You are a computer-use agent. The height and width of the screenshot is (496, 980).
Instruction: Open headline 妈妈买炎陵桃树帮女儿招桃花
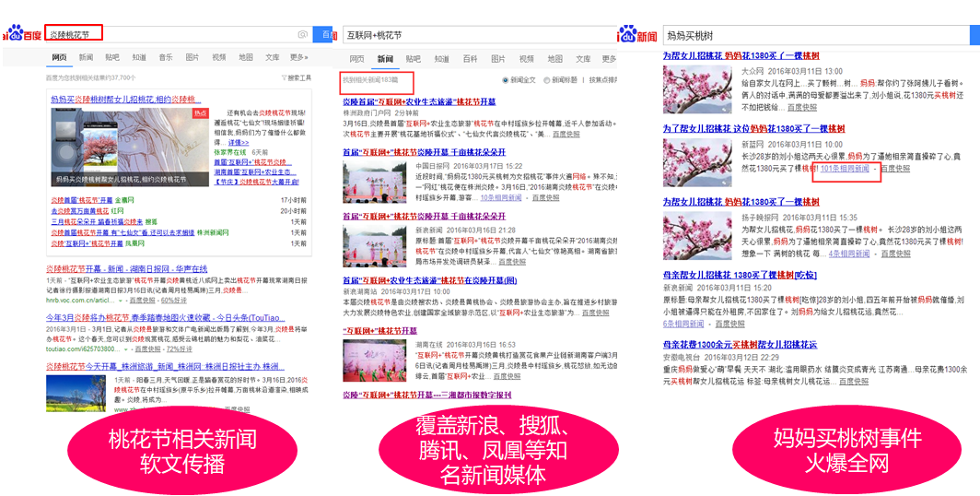125,100
